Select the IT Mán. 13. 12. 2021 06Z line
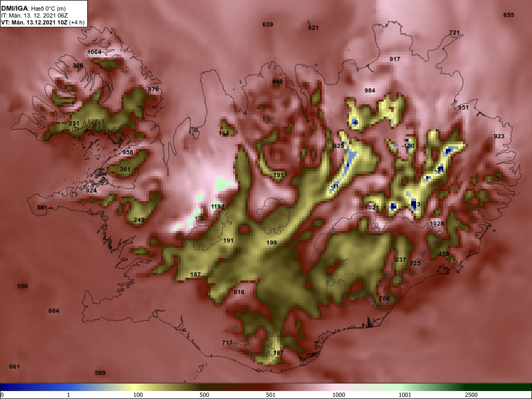Image resolution: width=532 pixels, height=399 pixels. pos(35,15)
